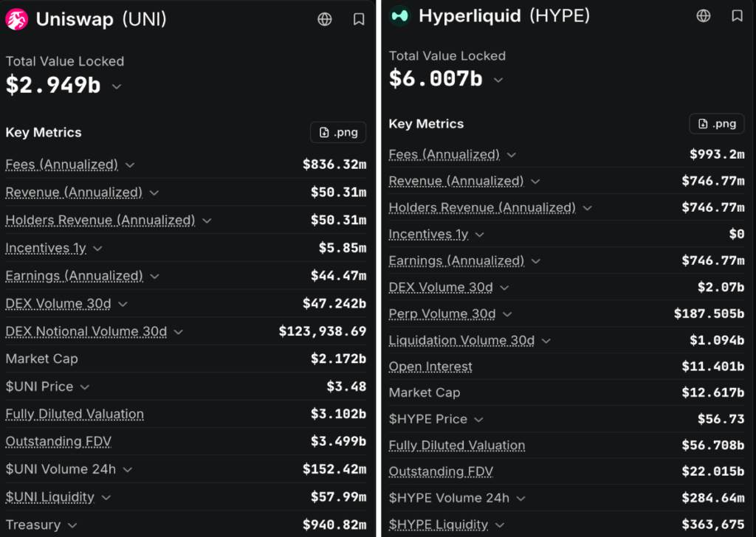This screenshot has height=537, width=756.
Task: Expand the $HYPE Volume 24h chevron
Action: click(x=520, y=499)
